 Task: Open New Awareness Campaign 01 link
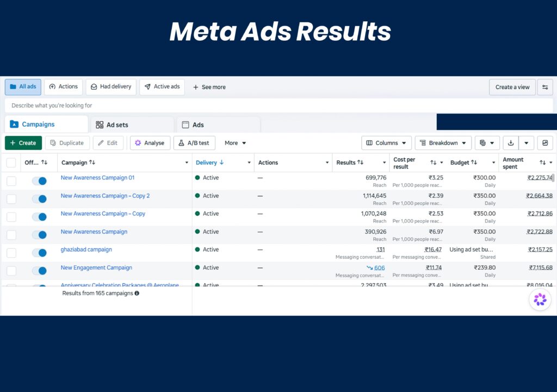coord(98,178)
